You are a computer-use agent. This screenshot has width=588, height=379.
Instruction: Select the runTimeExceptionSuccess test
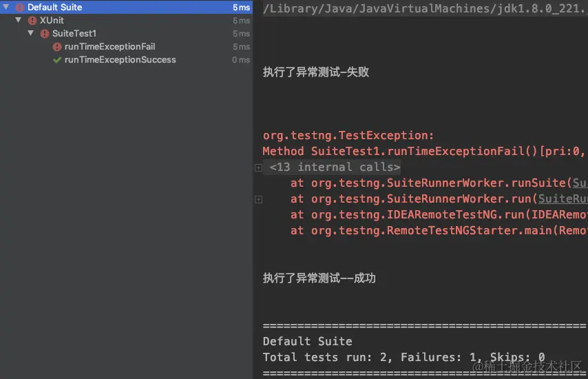[x=120, y=60]
